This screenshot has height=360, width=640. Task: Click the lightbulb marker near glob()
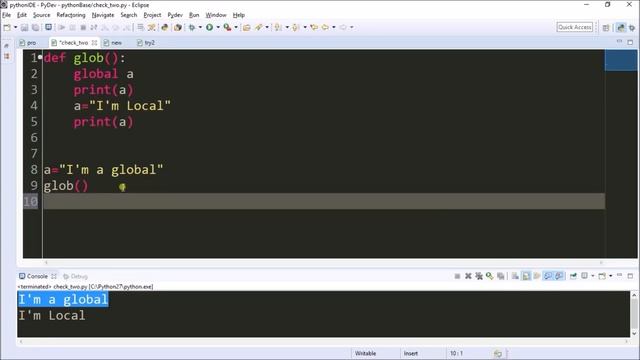[122, 187]
